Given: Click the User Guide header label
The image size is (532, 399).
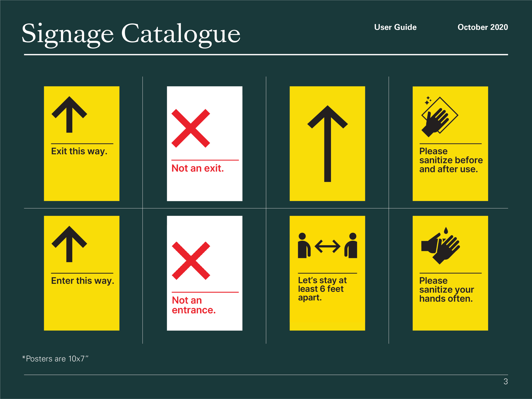Looking at the screenshot, I should pyautogui.click(x=395, y=27).
